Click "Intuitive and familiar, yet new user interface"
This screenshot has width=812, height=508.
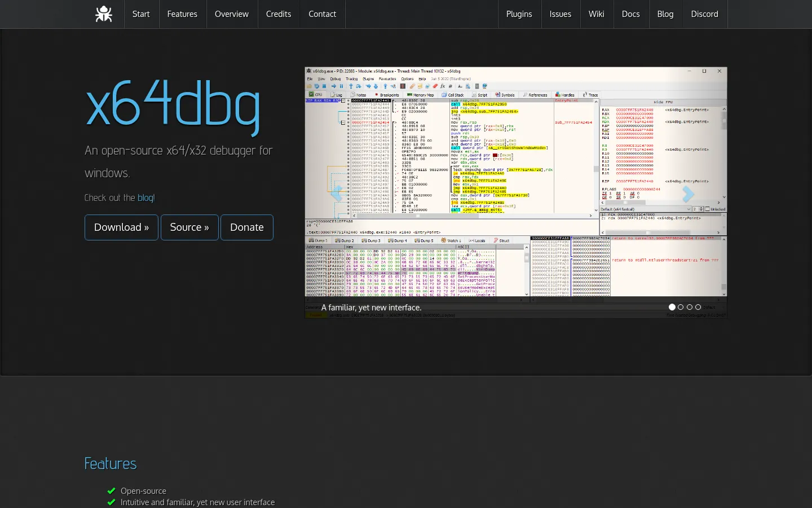[x=198, y=502]
